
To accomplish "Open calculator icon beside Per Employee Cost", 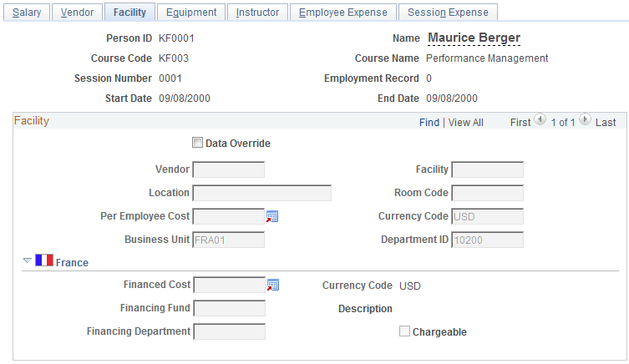I will pyautogui.click(x=272, y=216).
